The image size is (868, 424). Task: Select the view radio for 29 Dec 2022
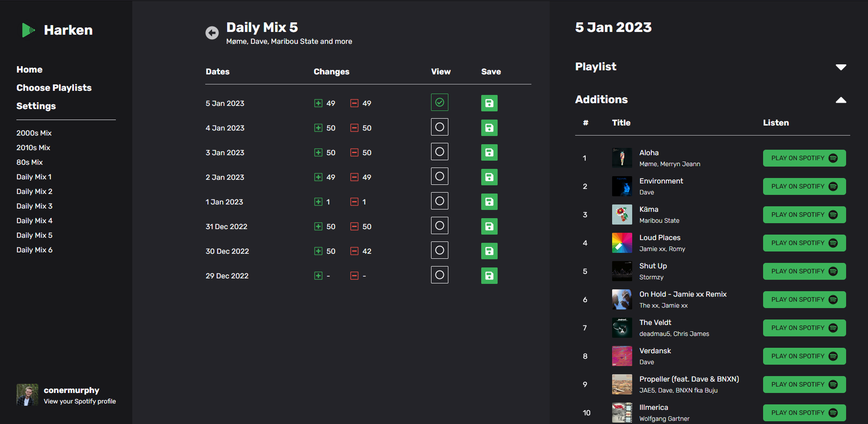(x=440, y=275)
